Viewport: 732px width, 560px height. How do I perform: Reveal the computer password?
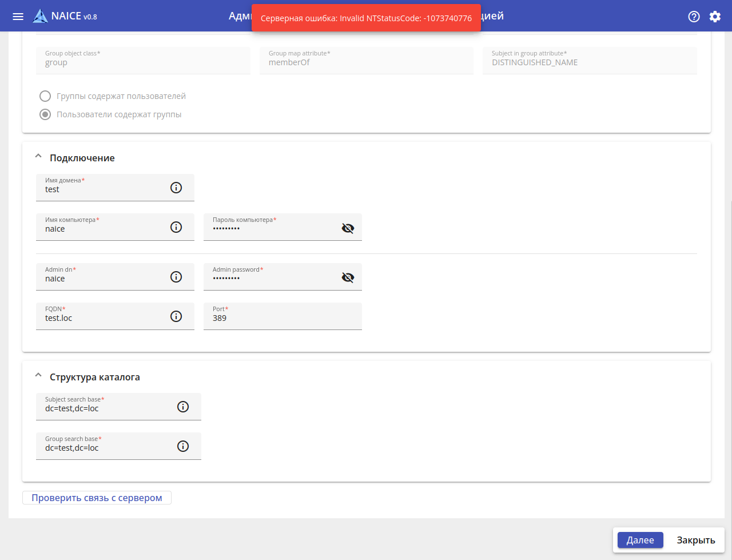[348, 228]
